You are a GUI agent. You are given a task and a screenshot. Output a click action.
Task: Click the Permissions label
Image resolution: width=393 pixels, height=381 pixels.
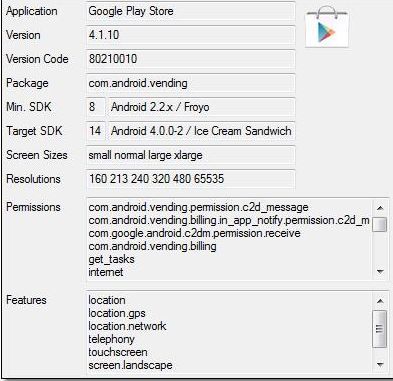(x=33, y=207)
